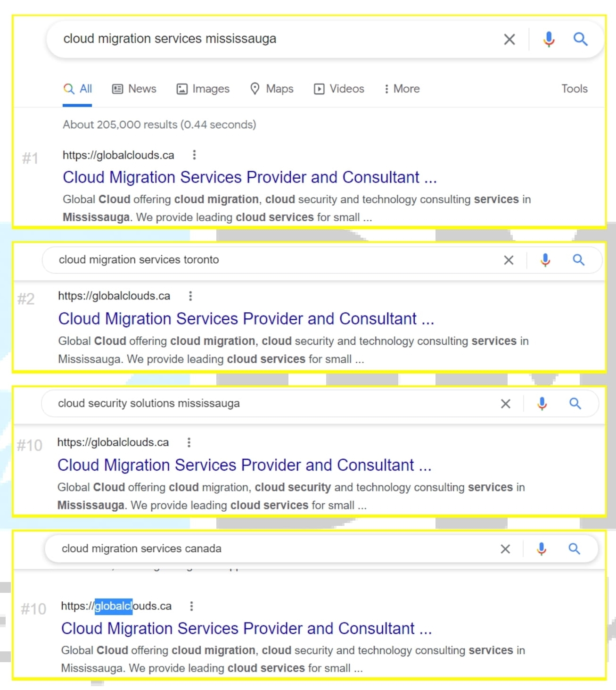
Task: Select the All results tab
Action: point(78,89)
